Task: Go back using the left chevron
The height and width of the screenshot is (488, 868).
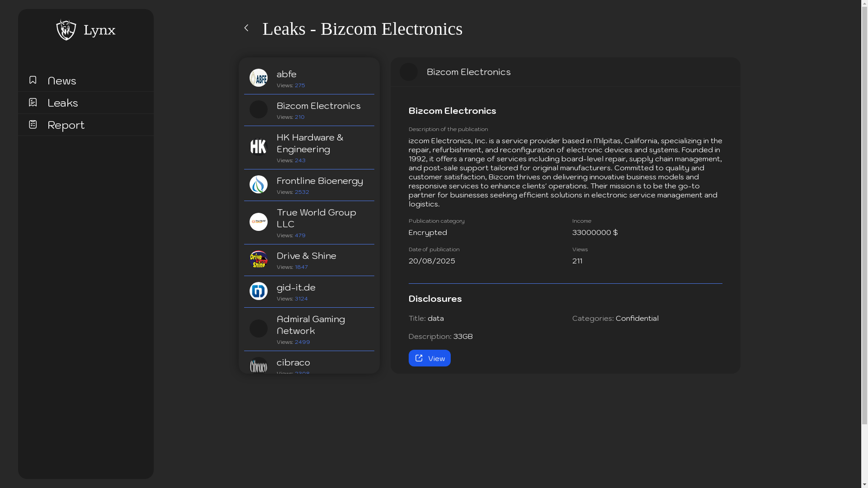Action: [246, 28]
